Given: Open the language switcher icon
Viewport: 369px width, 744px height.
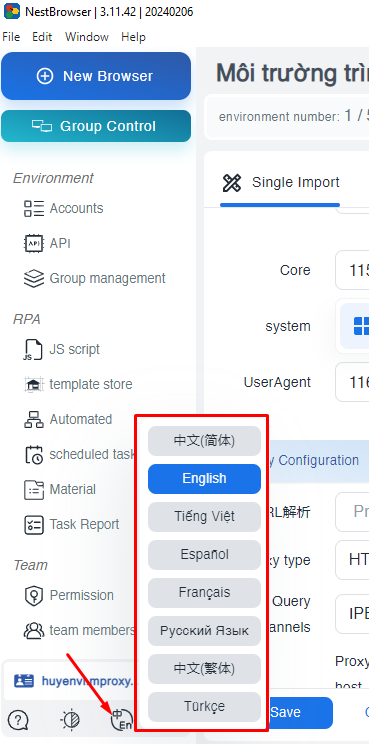Looking at the screenshot, I should (121, 720).
